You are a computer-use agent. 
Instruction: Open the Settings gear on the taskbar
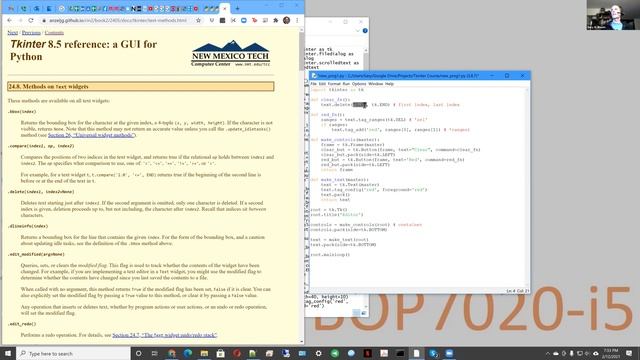318,353
